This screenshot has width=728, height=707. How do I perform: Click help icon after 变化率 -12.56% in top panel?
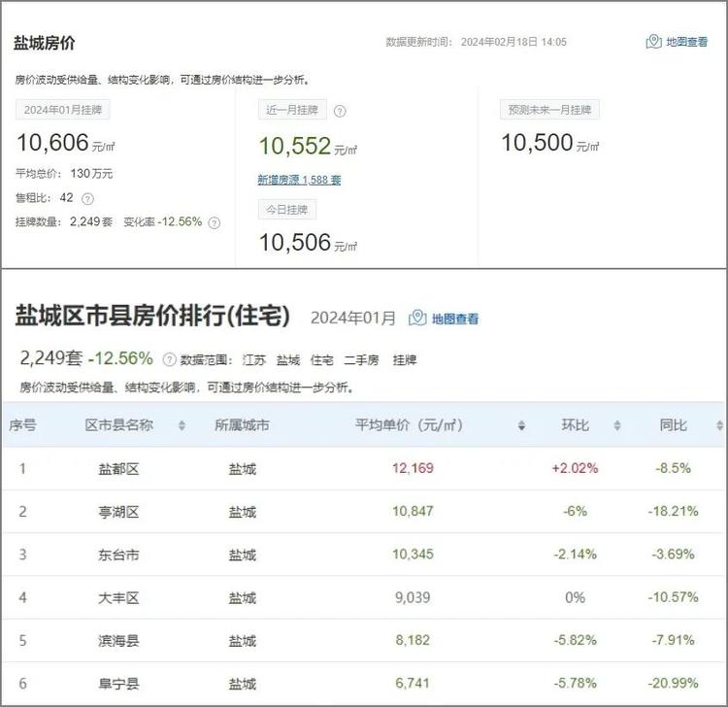(215, 223)
